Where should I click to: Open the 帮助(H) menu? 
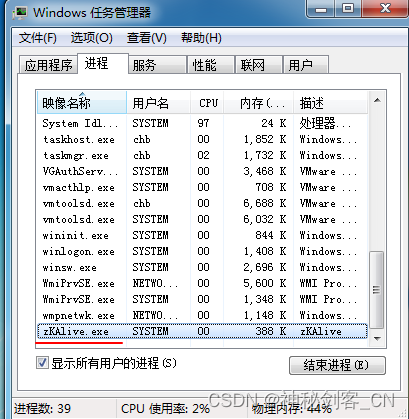click(x=201, y=38)
